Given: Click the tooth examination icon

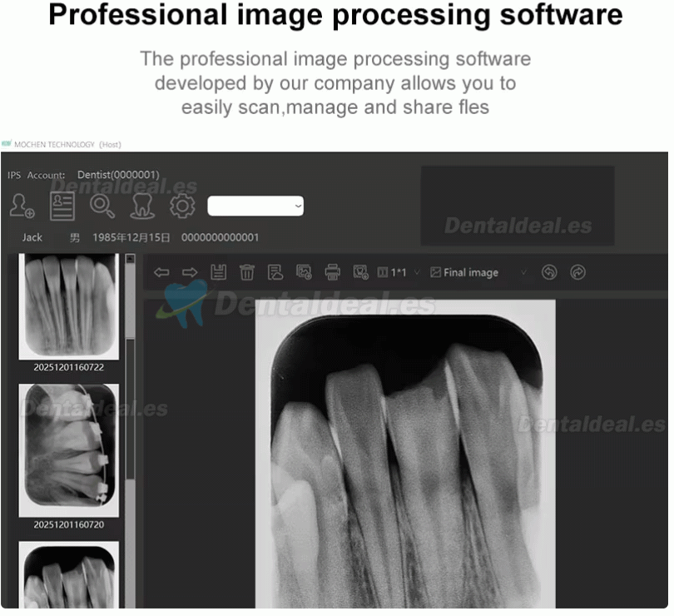Looking at the screenshot, I should [141, 206].
